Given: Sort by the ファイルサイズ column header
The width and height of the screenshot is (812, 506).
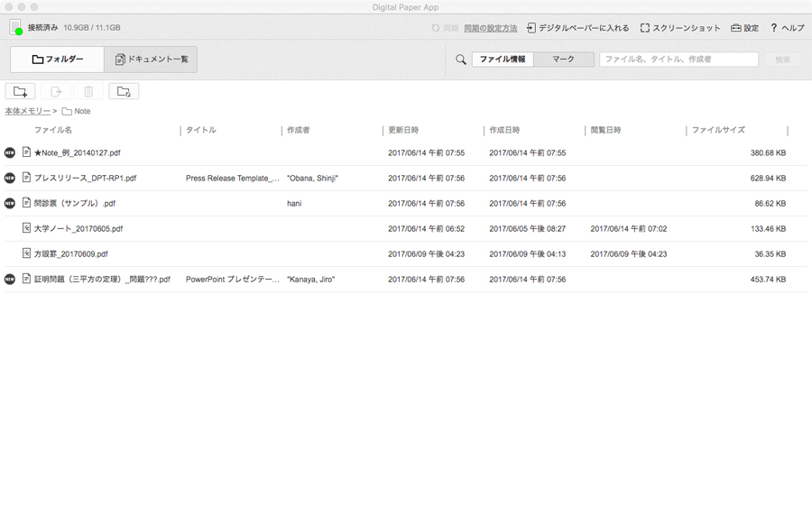Looking at the screenshot, I should [x=718, y=130].
